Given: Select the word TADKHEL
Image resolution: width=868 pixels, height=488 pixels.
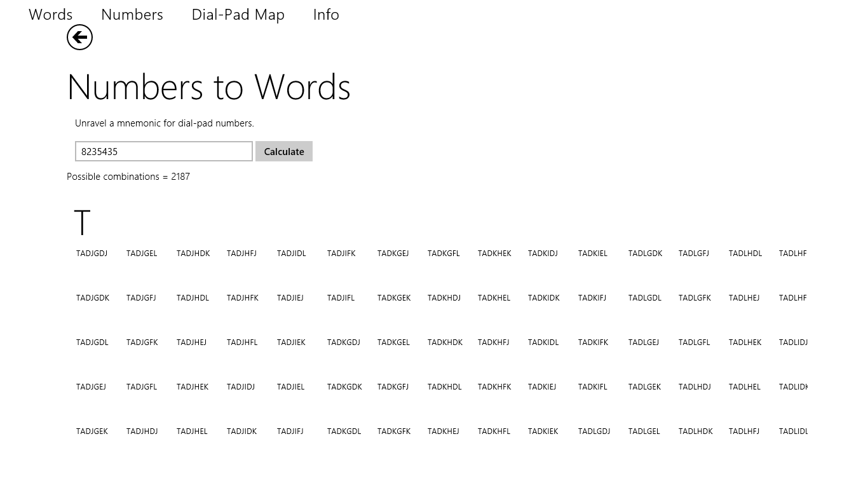Looking at the screenshot, I should point(494,298).
